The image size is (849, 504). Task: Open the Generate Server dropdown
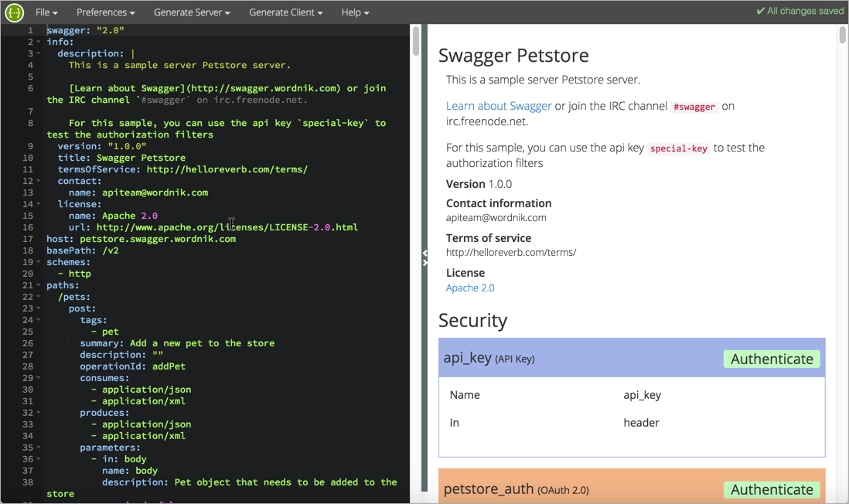[x=191, y=12]
